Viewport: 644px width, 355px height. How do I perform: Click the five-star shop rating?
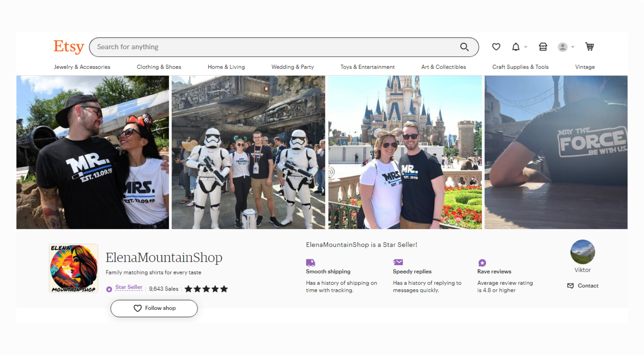pos(206,289)
